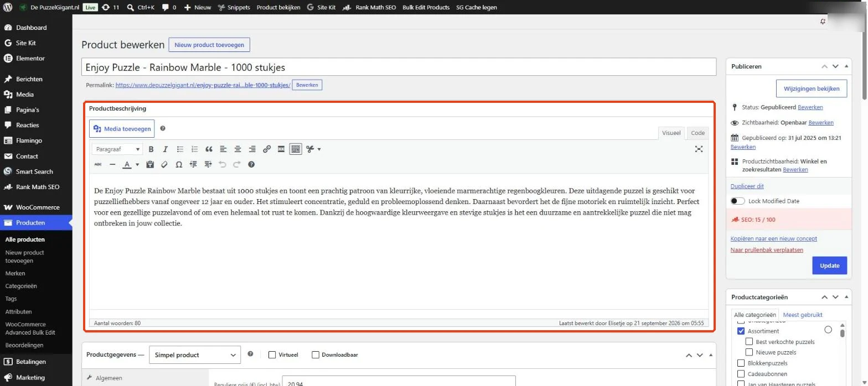Align text left in the description editor
The height and width of the screenshot is (386, 868).
coord(223,149)
